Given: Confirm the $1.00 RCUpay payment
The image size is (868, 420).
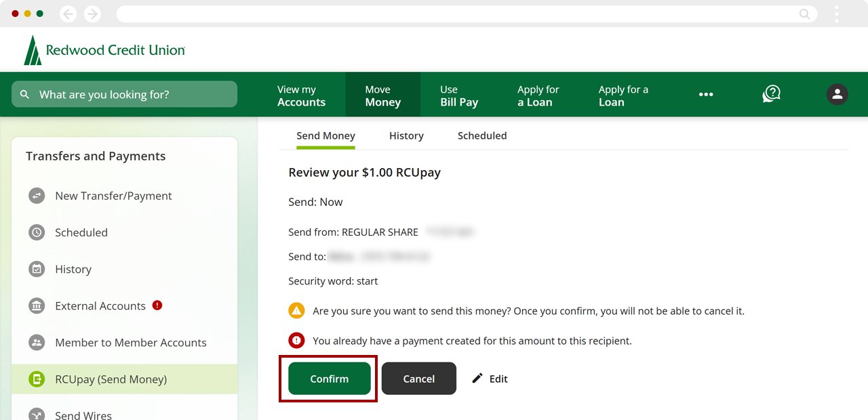Looking at the screenshot, I should tap(330, 379).
